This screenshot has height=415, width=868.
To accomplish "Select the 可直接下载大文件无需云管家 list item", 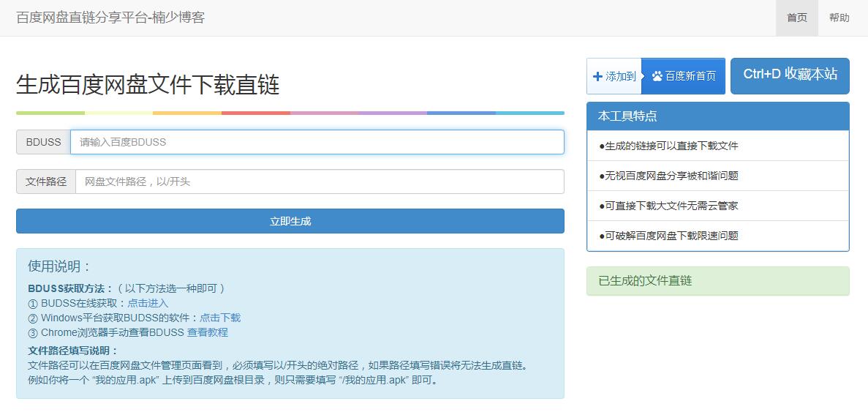I will [718, 206].
